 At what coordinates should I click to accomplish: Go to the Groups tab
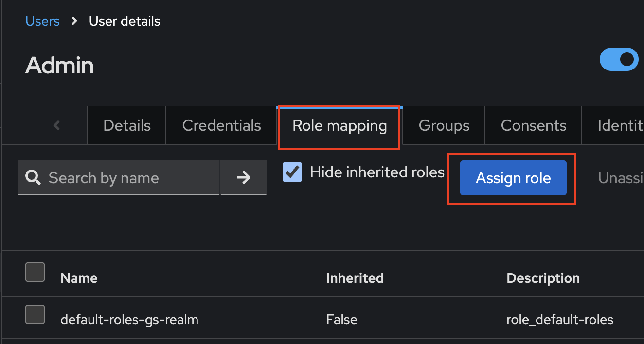coord(444,126)
